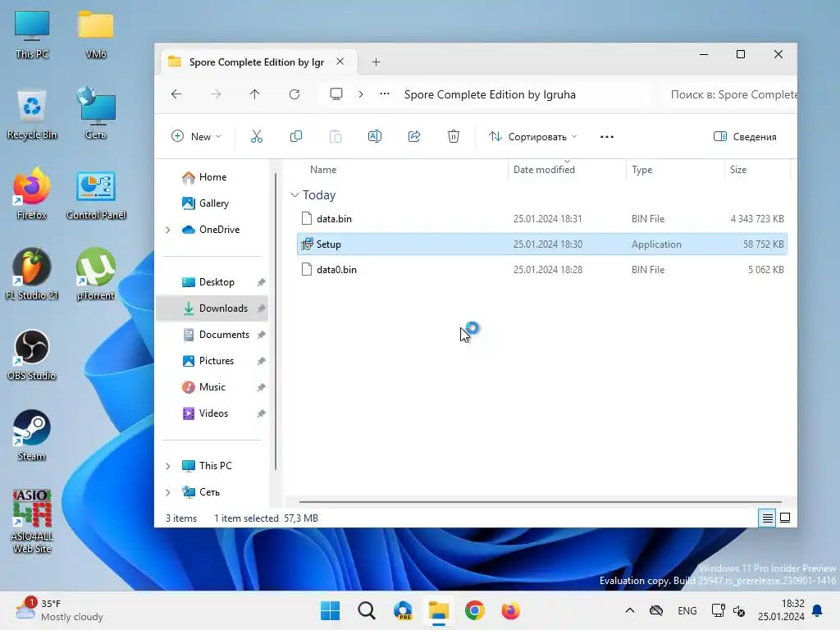Close the Spore Complete Edition tab

tap(340, 62)
